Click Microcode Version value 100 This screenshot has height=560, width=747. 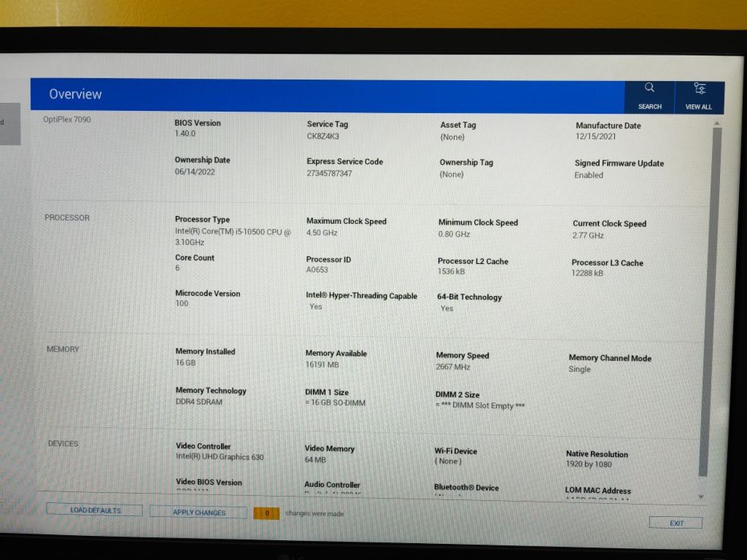click(182, 303)
